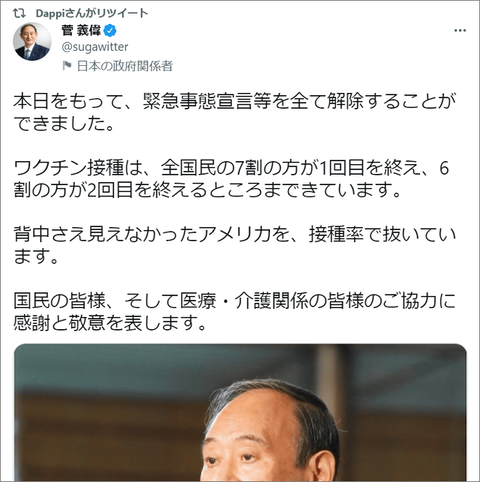Viewport: 480px width, 482px height.
Task: Click the tweet paragraph starting 本日をもって
Action: click(235, 112)
